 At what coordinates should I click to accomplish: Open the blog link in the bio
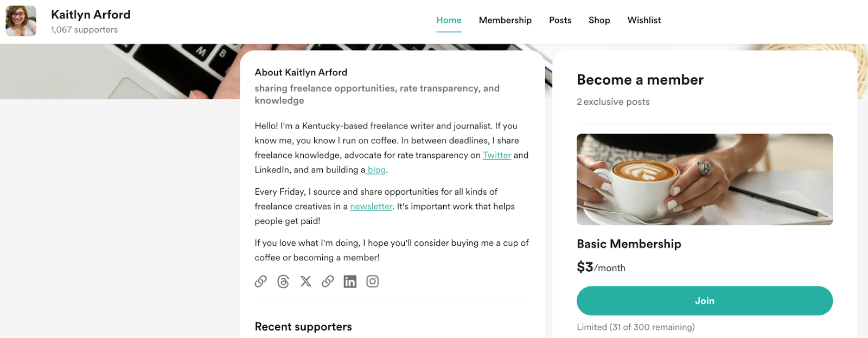point(376,170)
